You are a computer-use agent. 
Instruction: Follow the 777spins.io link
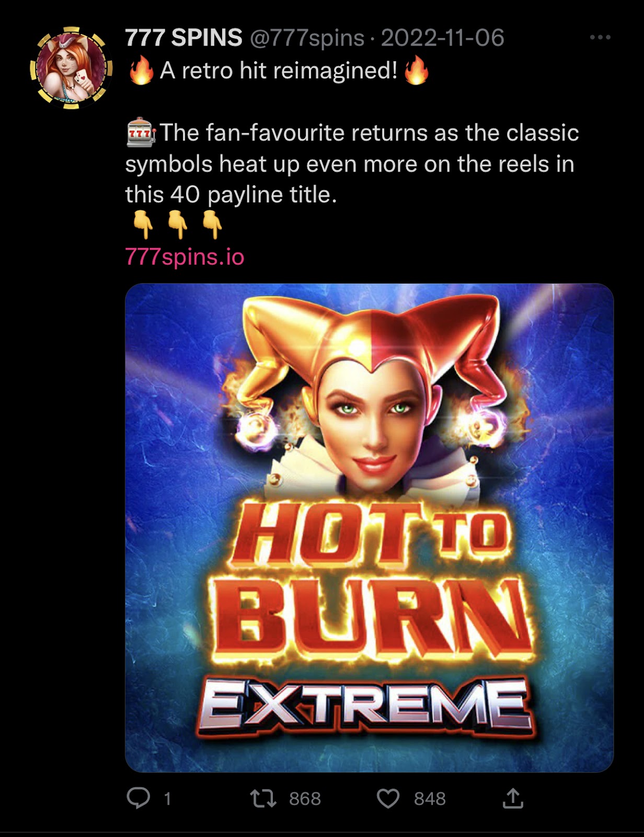pos(185,257)
